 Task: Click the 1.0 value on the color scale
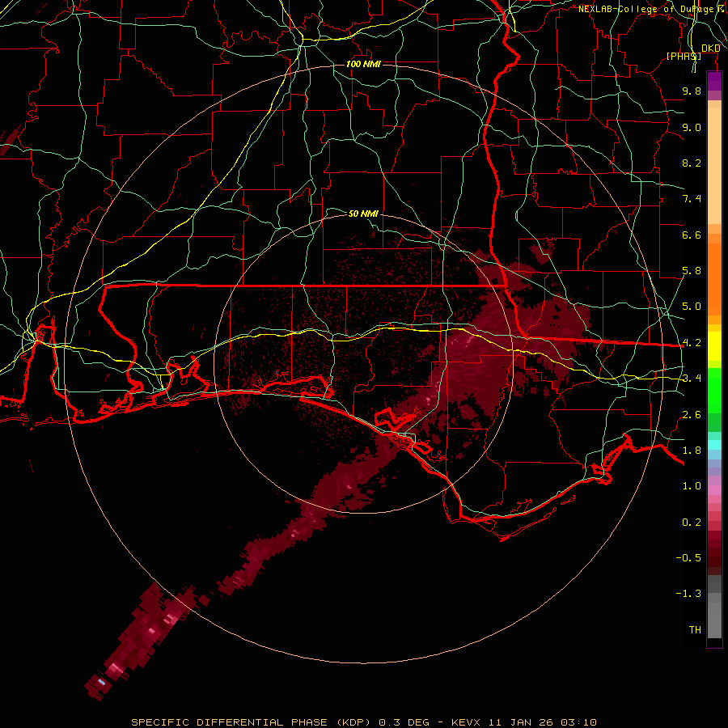[692, 486]
